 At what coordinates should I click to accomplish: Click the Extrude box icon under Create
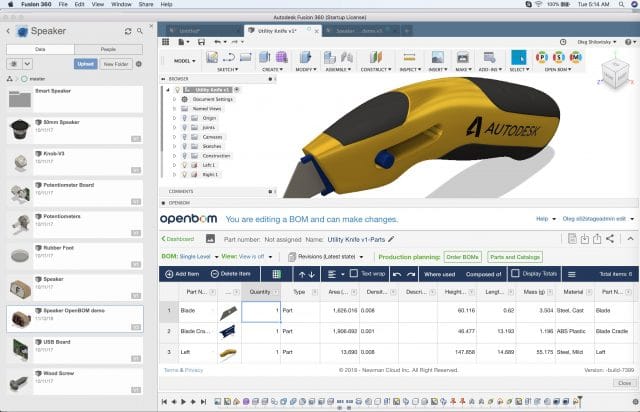pos(264,58)
